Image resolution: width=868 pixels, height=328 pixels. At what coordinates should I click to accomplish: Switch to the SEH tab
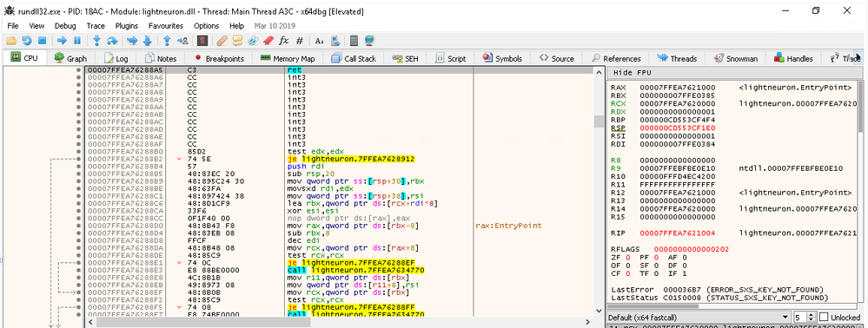pos(405,58)
